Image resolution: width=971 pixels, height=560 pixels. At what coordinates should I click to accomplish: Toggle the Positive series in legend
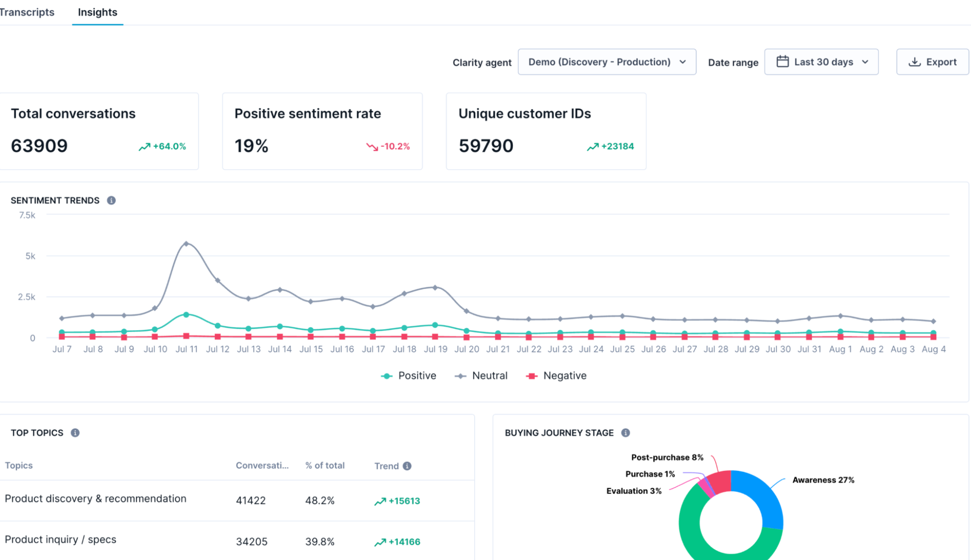click(x=409, y=376)
